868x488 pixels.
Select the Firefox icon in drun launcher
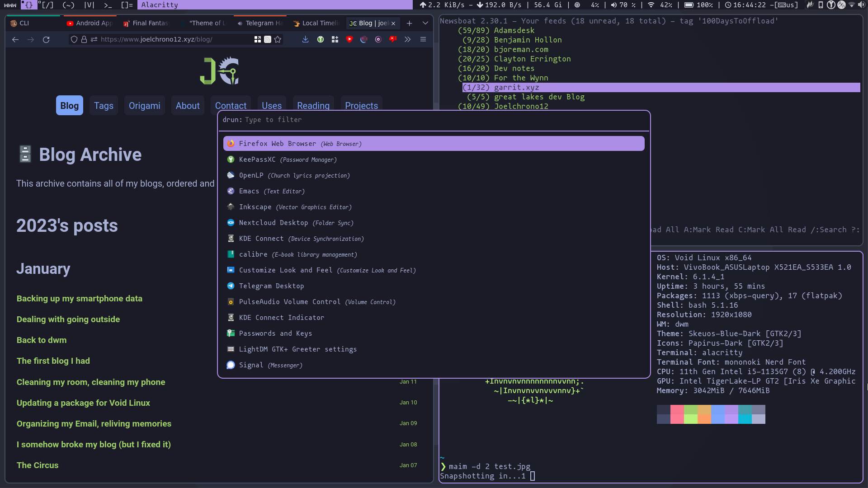231,144
